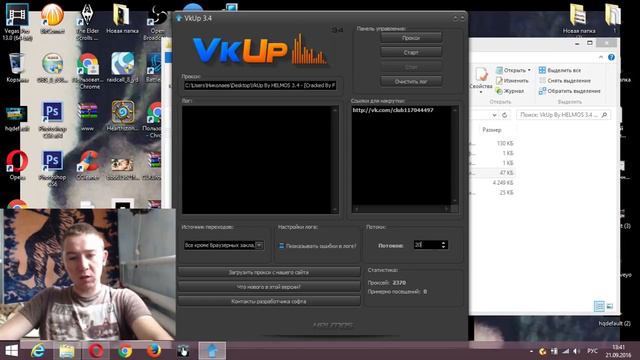The width and height of the screenshot is (640, 360).
Task: Select the hqdefault image on left desktop
Action: [x=17, y=118]
